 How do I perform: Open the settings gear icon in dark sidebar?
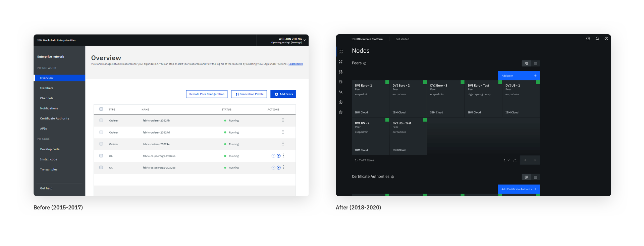pos(340,112)
